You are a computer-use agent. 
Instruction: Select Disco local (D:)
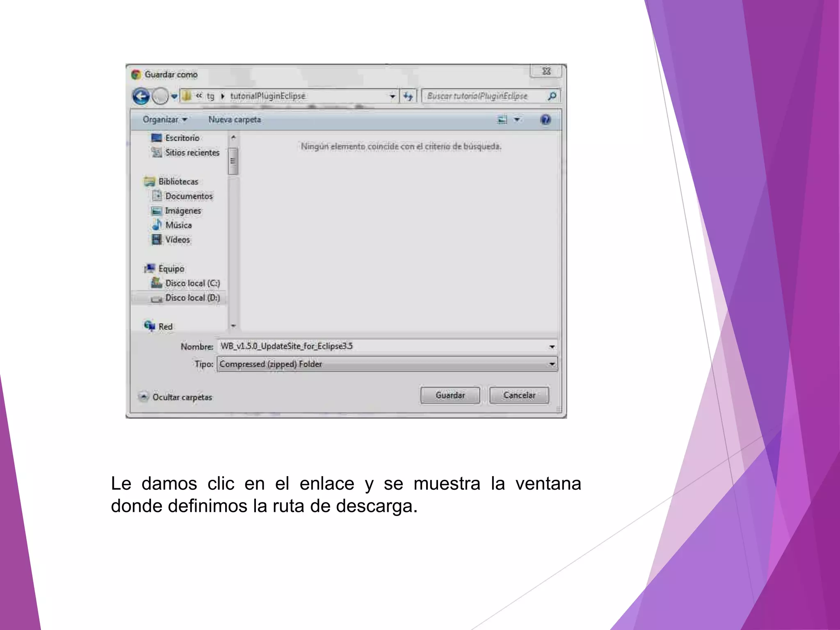(192, 298)
